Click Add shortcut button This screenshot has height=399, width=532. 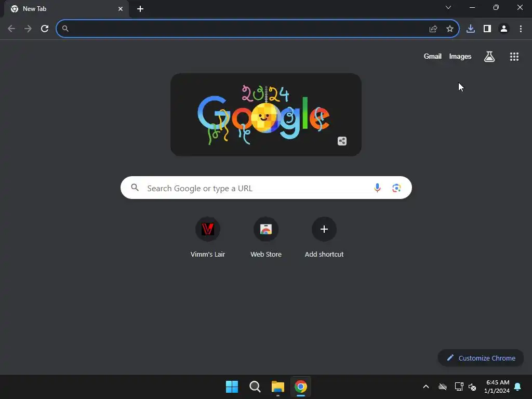[324, 237]
